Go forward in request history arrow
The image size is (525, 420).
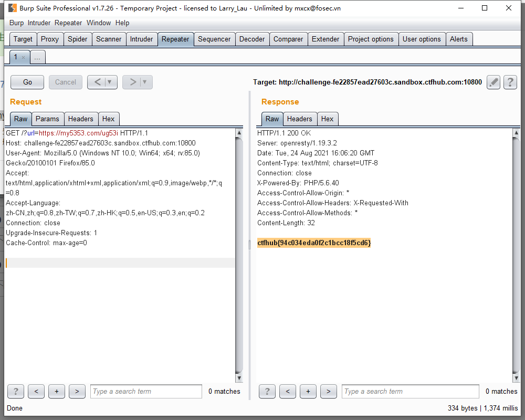pyautogui.click(x=133, y=82)
